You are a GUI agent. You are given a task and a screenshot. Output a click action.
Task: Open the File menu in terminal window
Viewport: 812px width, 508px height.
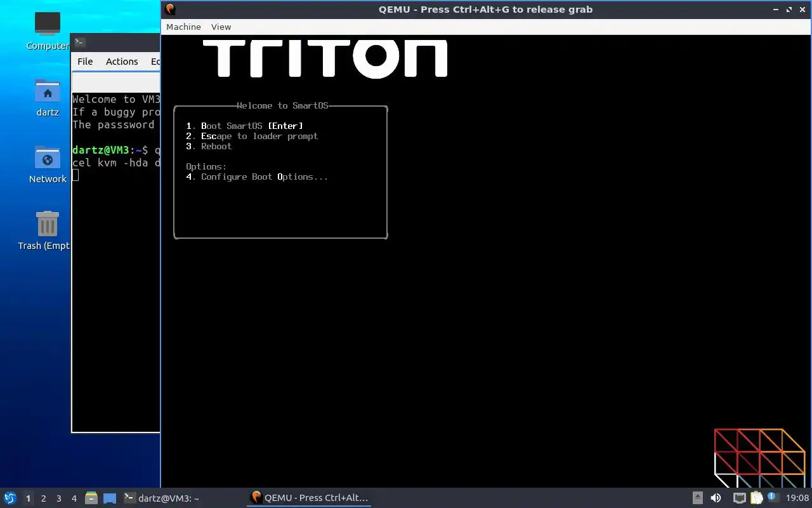85,62
